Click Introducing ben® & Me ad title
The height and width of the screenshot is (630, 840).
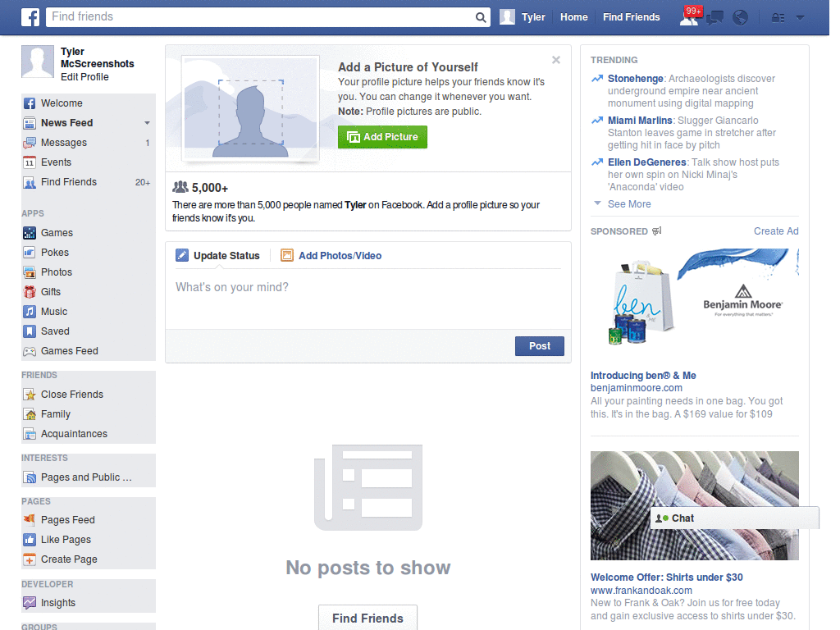[643, 376]
